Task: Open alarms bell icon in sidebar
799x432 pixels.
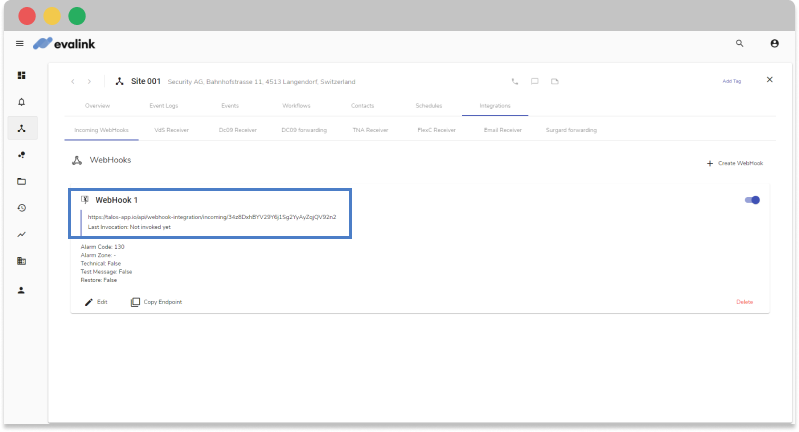Action: click(21, 101)
